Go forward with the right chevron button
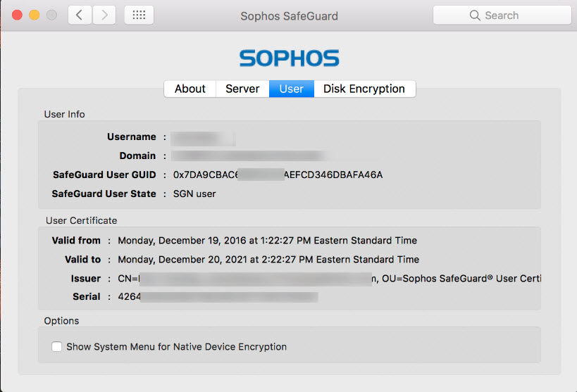 click(x=104, y=15)
